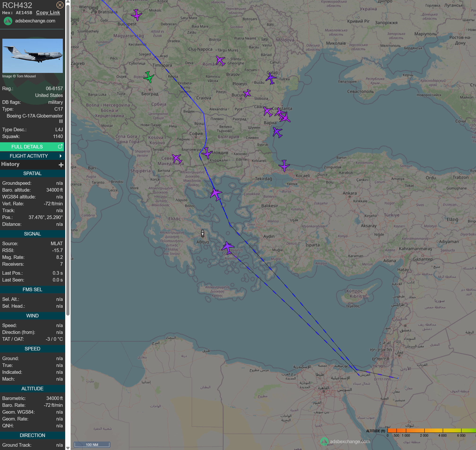Screen dimensions: 476x450
Task: Click the WIND section header
Action: 32,316
